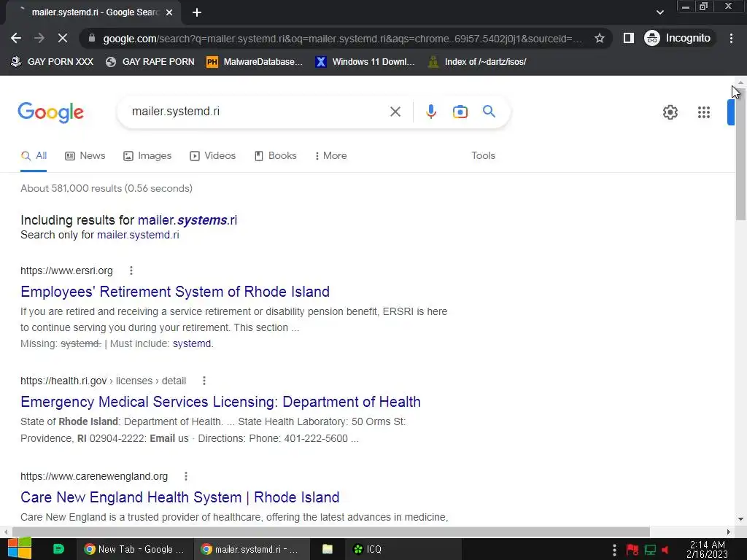
Task: Click the https://www.carenewengland.org URL text
Action: click(94, 476)
